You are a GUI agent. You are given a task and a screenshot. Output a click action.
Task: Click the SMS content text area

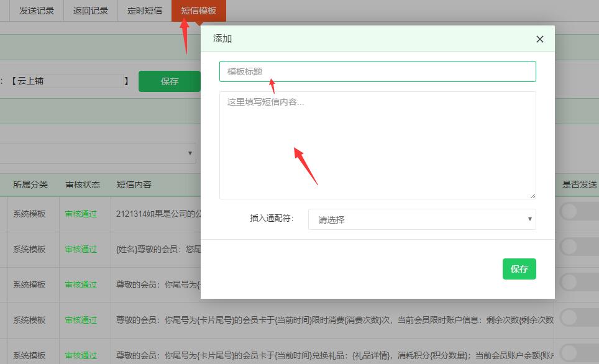click(x=378, y=143)
